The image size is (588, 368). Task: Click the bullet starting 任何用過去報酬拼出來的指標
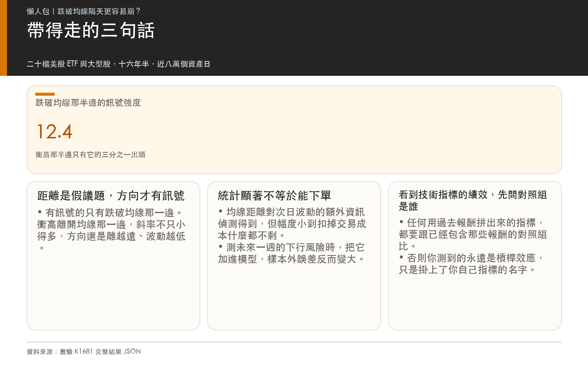(473, 234)
